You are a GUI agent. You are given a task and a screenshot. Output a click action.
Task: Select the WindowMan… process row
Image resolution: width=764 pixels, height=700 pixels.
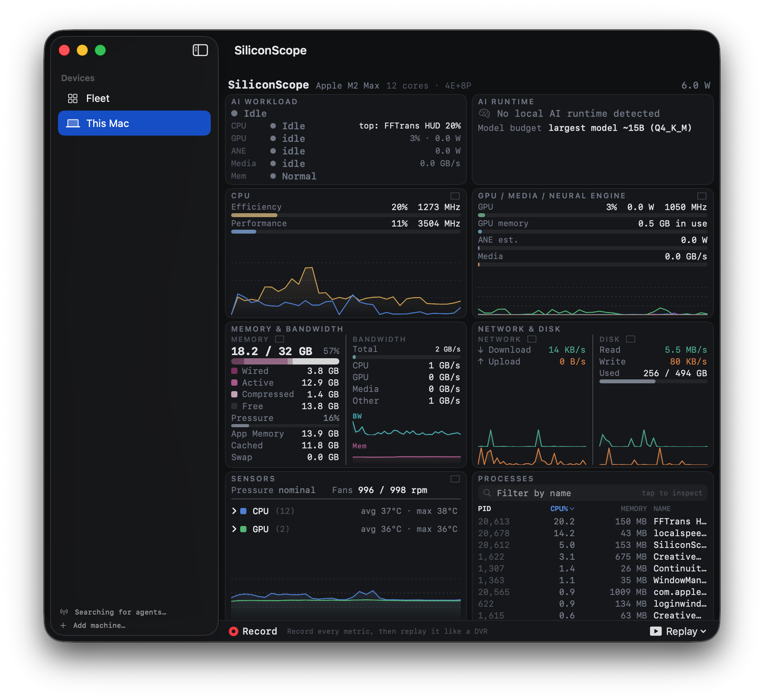592,580
